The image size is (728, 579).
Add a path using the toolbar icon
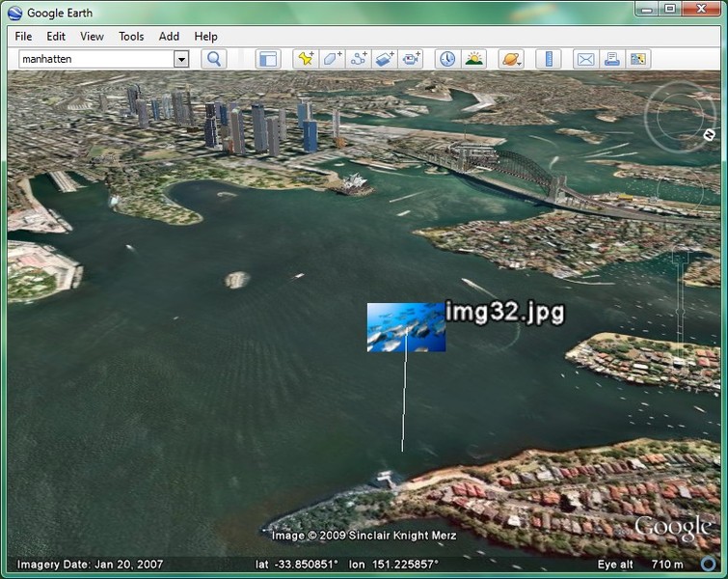(358, 59)
